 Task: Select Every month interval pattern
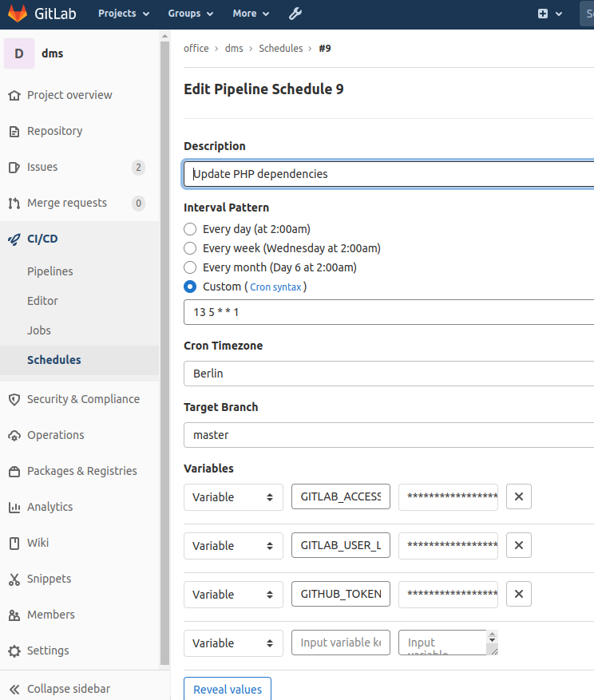pyautogui.click(x=190, y=267)
